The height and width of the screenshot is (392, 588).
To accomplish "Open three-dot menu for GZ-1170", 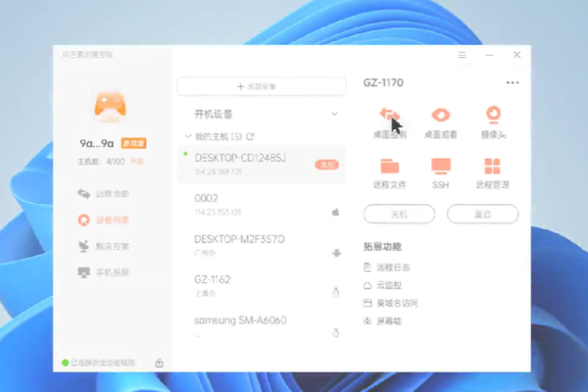I will pos(512,83).
